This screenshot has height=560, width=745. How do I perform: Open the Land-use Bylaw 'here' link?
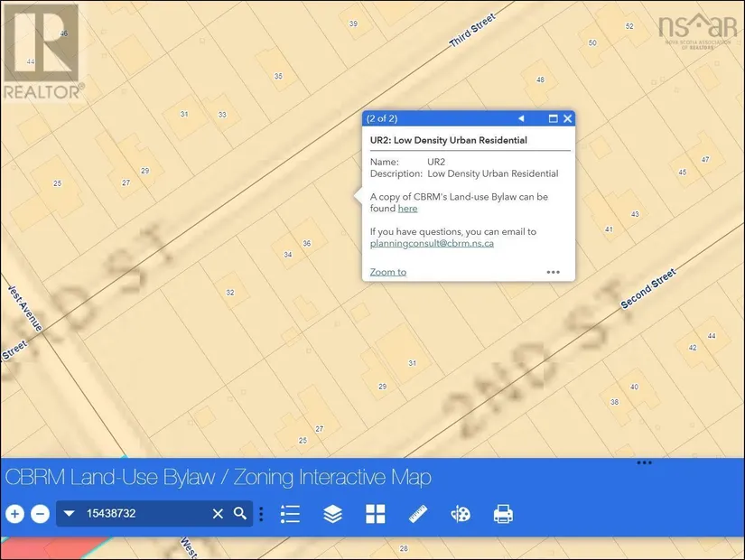point(407,209)
